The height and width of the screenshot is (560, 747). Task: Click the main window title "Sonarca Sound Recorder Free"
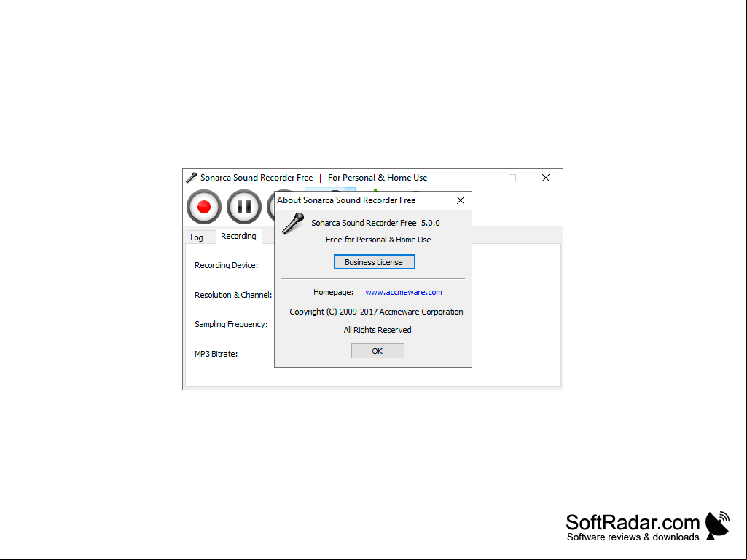point(257,178)
